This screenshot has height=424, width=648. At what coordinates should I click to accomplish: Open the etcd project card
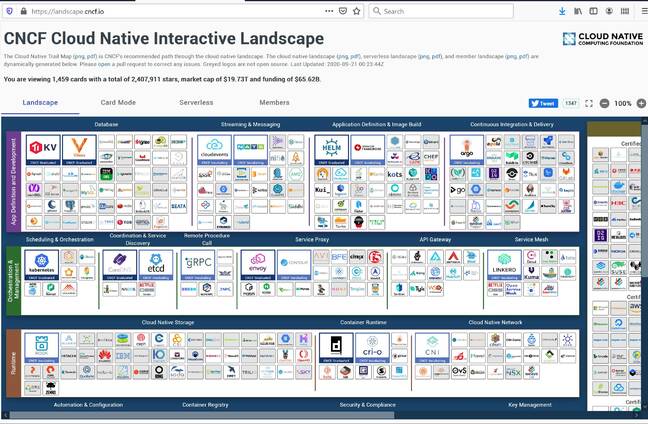(156, 265)
